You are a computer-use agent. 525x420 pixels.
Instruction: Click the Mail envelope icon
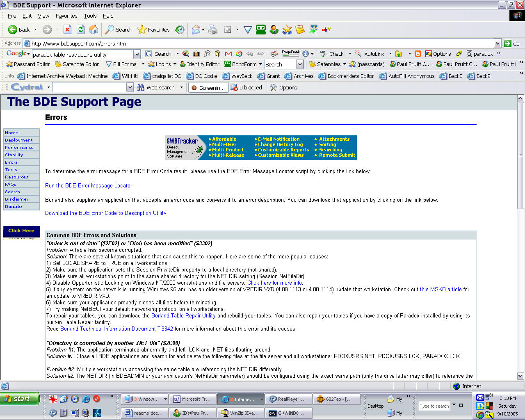[196, 30]
